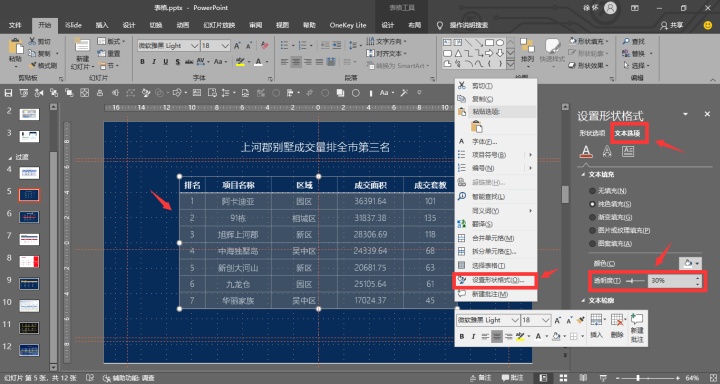
Task: Open font name dropdown in ribbon
Action: (194, 45)
